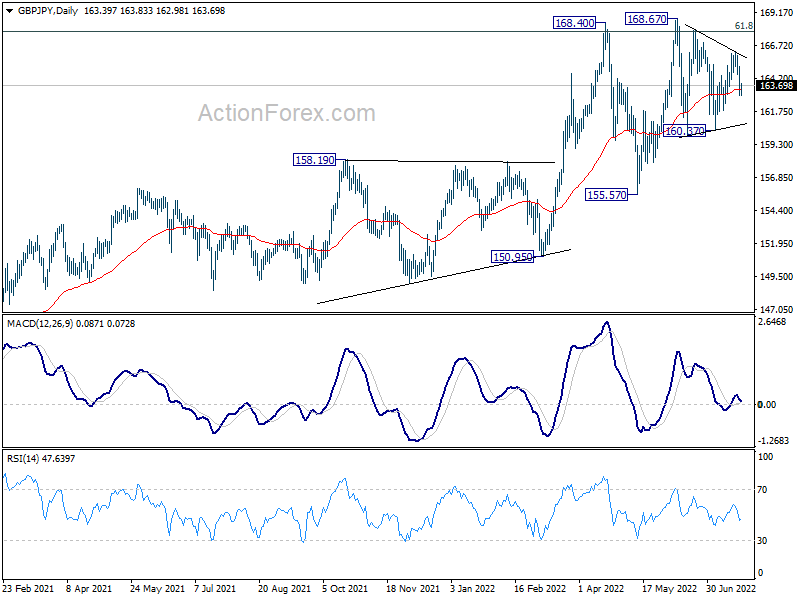Click the 168.400 high price label
Image resolution: width=800 pixels, height=600 pixels.
(x=575, y=22)
